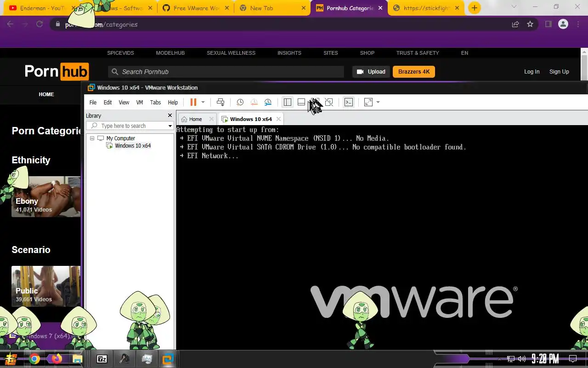Viewport: 588px width, 368px height.
Task: Open the TRUST & SAFETY nav link
Action: [x=418, y=53]
